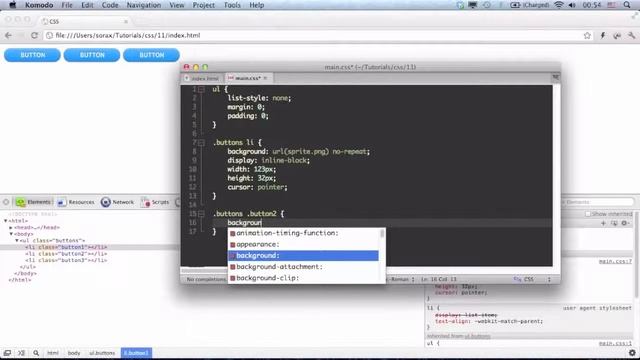This screenshot has width=640, height=360.
Task: Choose animation-timing-function completion
Action: 303,233
